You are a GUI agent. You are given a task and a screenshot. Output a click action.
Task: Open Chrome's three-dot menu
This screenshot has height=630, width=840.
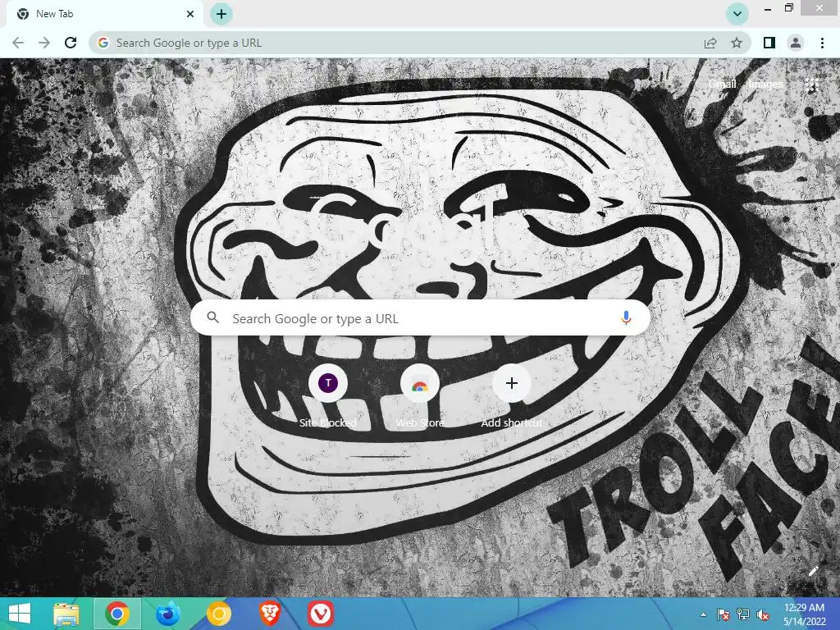click(x=822, y=43)
